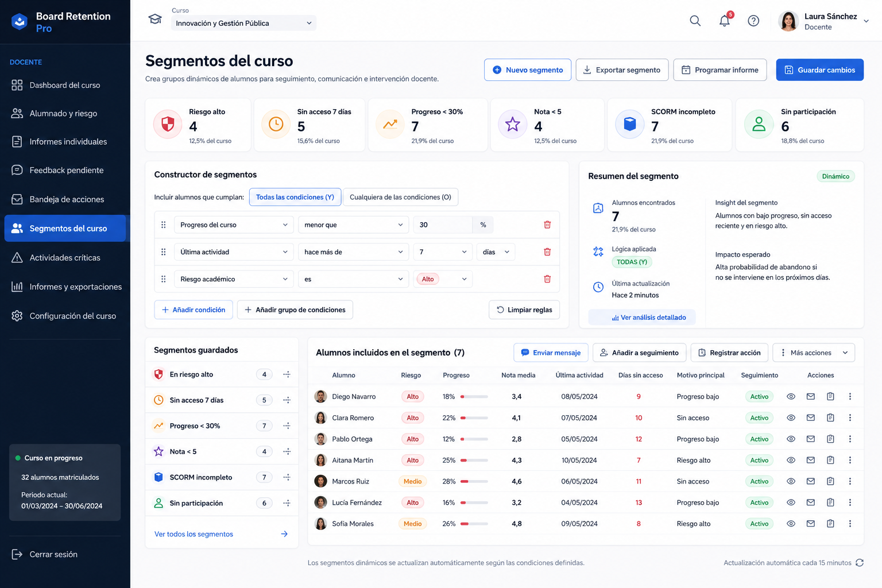View Pablo Ortega's details with eye icon

click(x=791, y=439)
